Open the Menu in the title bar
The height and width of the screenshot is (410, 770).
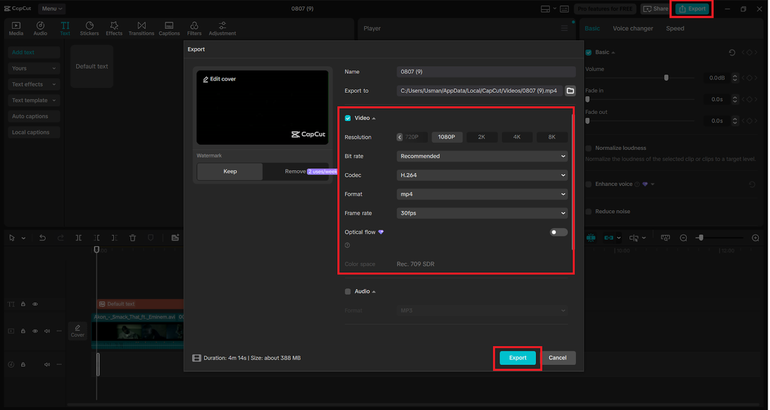point(52,9)
